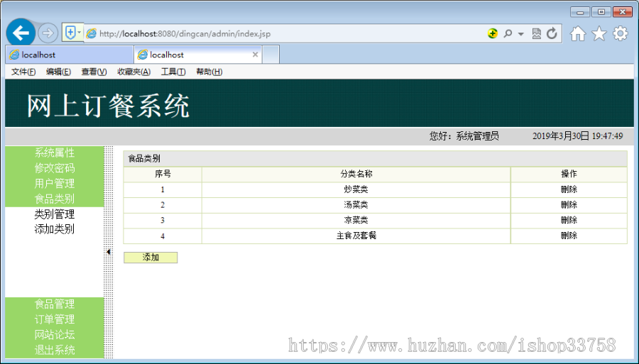Open the 帮助(H) menu
The image size is (639, 364).
tap(209, 72)
